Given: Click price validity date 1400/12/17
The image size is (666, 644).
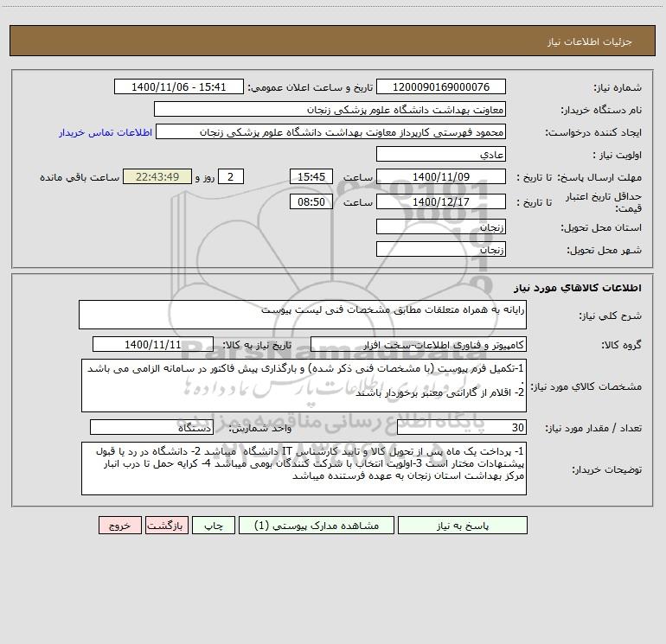Looking at the screenshot, I should point(441,201).
